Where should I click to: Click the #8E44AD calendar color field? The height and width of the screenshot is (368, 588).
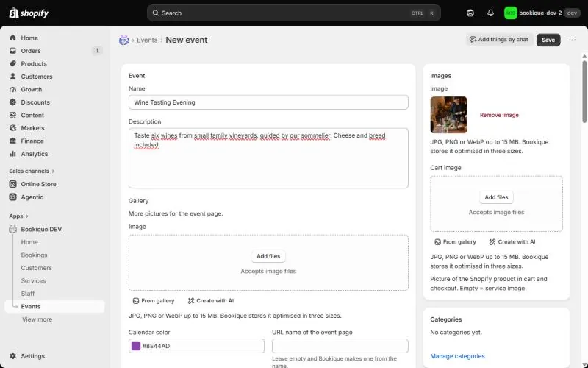pyautogui.click(x=196, y=346)
